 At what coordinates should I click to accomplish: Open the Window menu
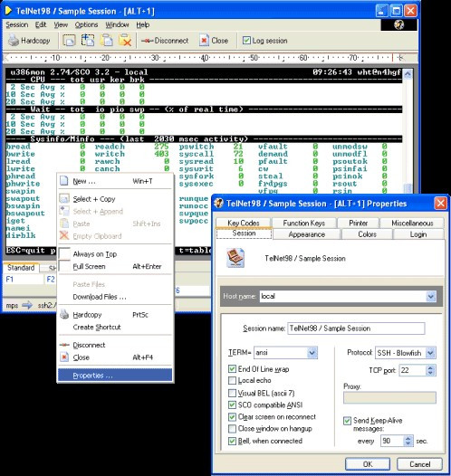pos(117,24)
